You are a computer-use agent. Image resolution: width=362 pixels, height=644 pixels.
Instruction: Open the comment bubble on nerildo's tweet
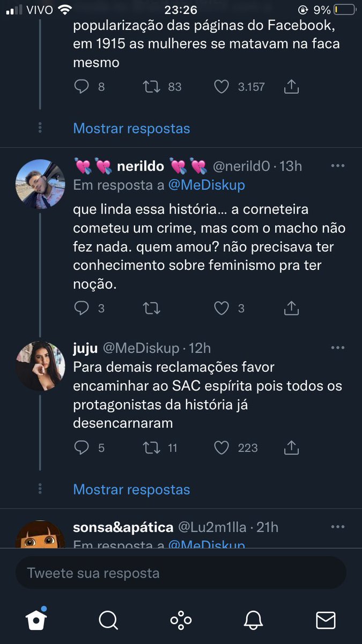82,308
